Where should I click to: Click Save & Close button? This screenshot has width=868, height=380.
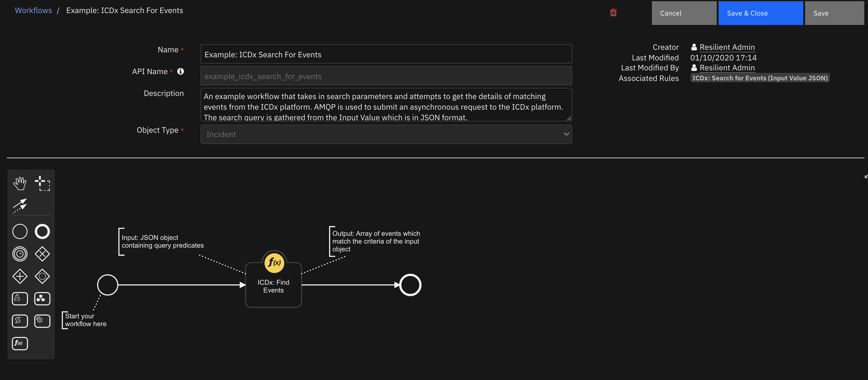click(x=761, y=13)
